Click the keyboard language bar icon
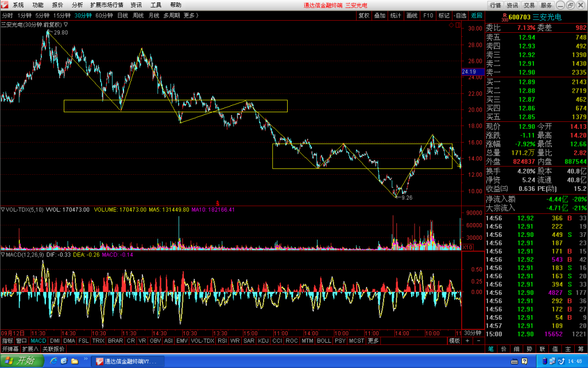Image resolution: width=588 pixels, height=368 pixels. [514, 361]
